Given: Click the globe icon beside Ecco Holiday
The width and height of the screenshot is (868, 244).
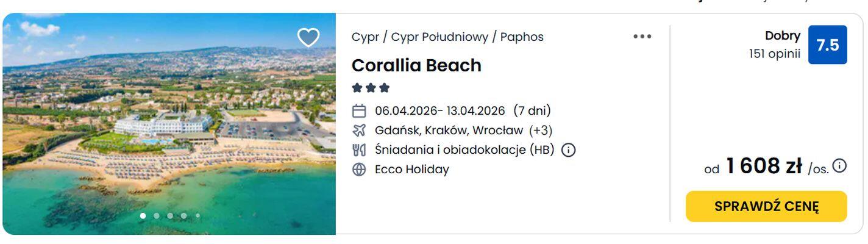Looking at the screenshot, I should (360, 170).
